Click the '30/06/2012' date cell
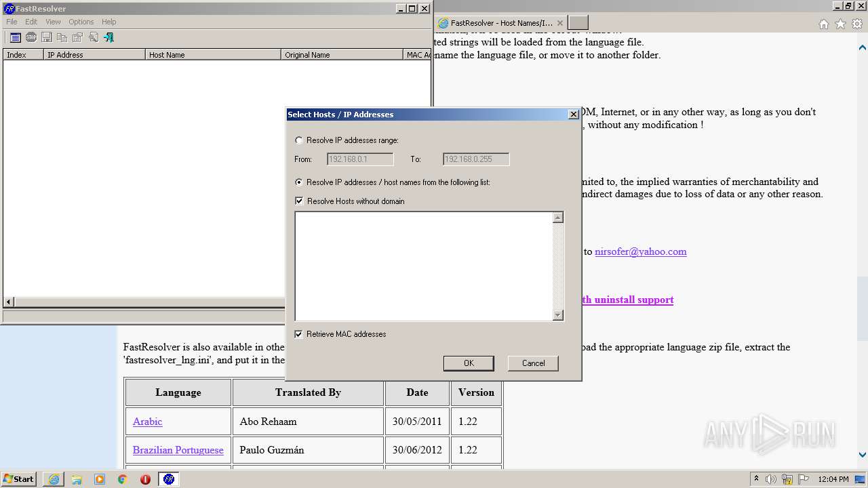 417,450
